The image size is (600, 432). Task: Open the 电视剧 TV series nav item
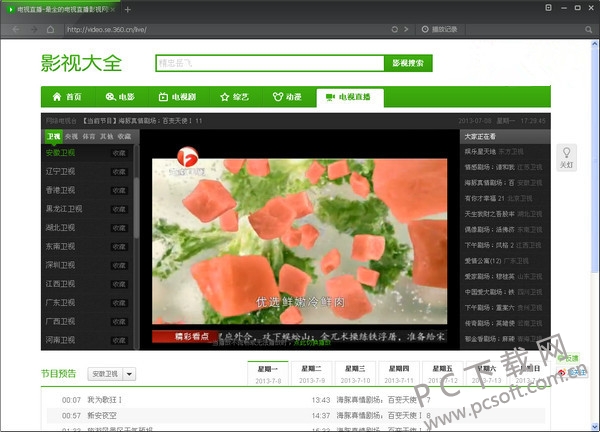(x=177, y=97)
